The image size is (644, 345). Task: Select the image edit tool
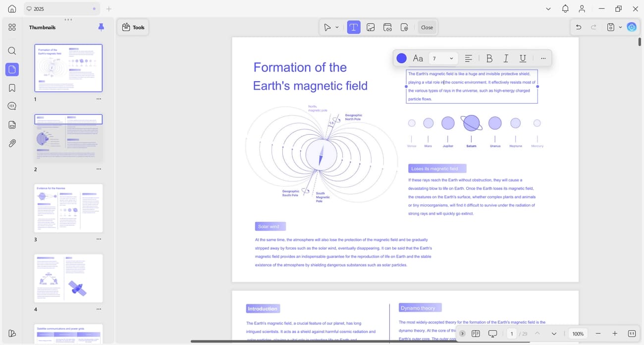click(x=371, y=27)
